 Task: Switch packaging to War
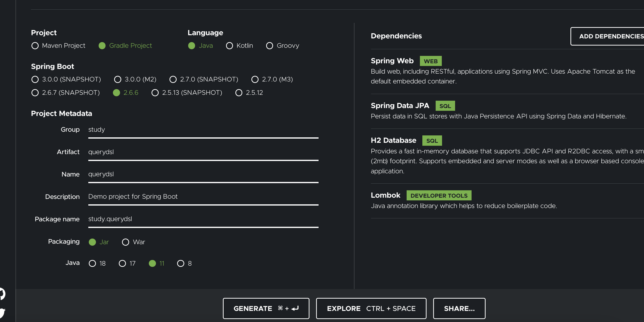(125, 242)
